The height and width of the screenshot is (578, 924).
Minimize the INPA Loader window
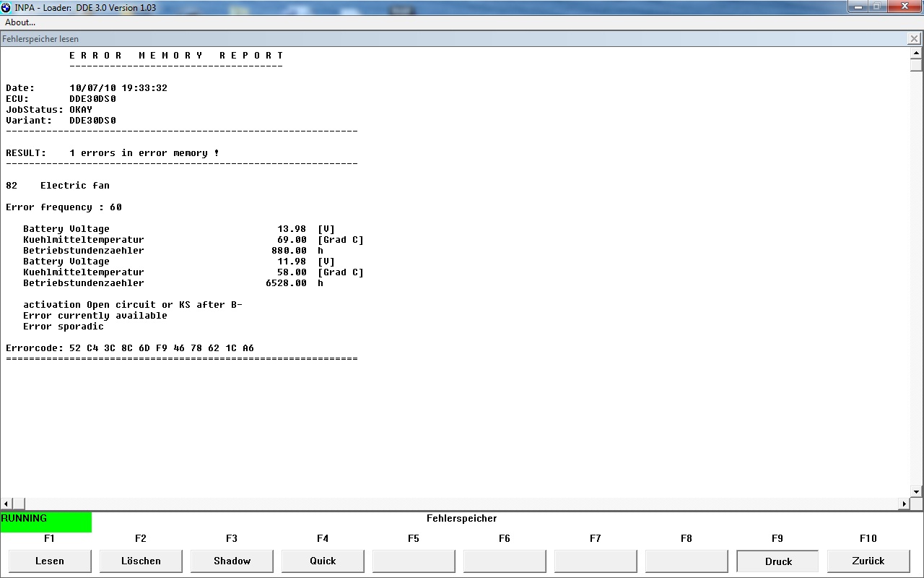(x=858, y=7)
